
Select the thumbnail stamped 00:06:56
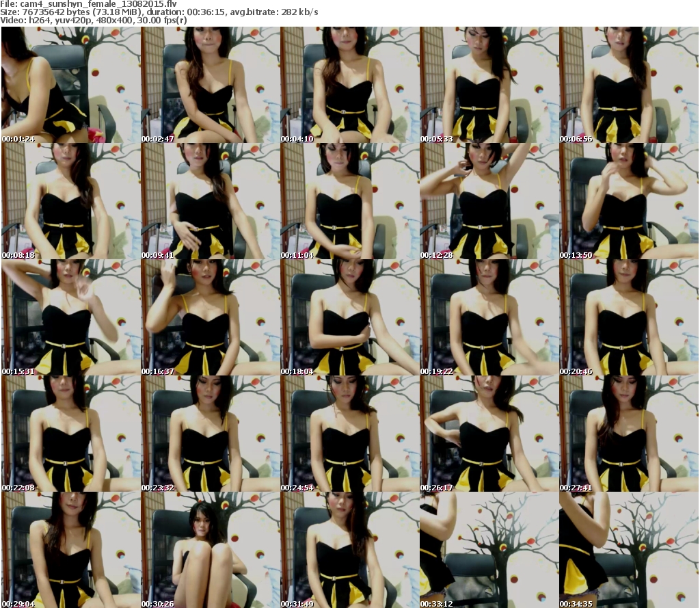(629, 85)
